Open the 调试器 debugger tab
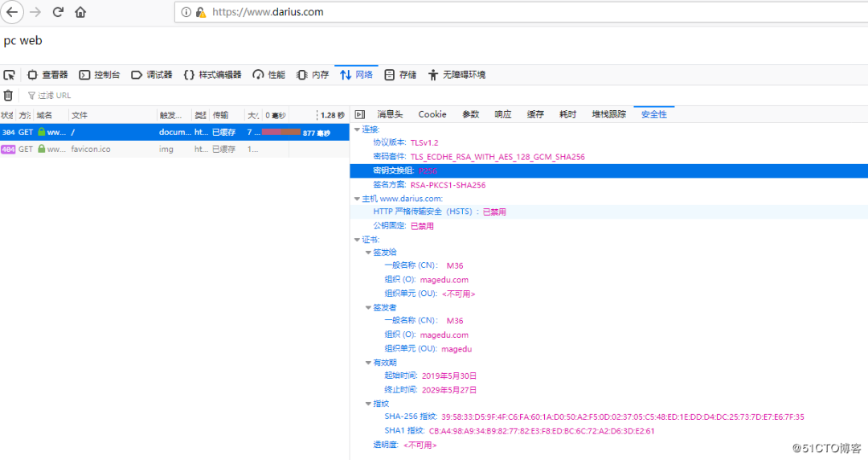The height and width of the screenshot is (460, 868). point(152,75)
